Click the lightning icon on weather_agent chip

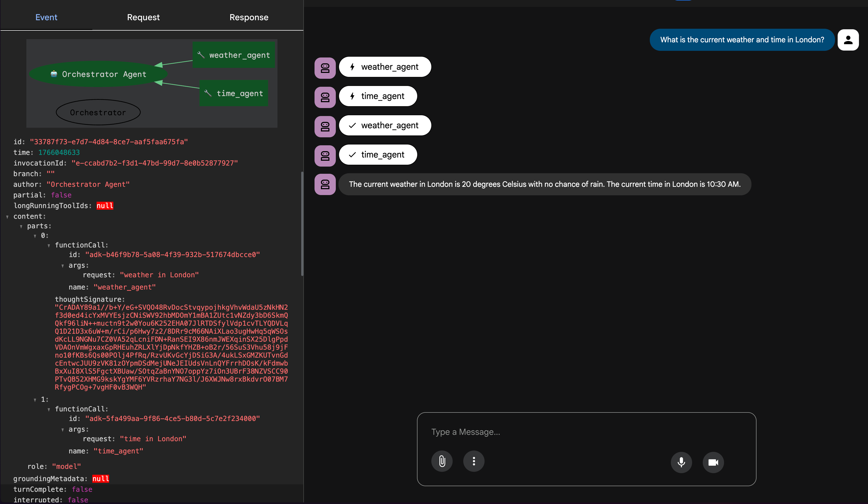tap(352, 67)
